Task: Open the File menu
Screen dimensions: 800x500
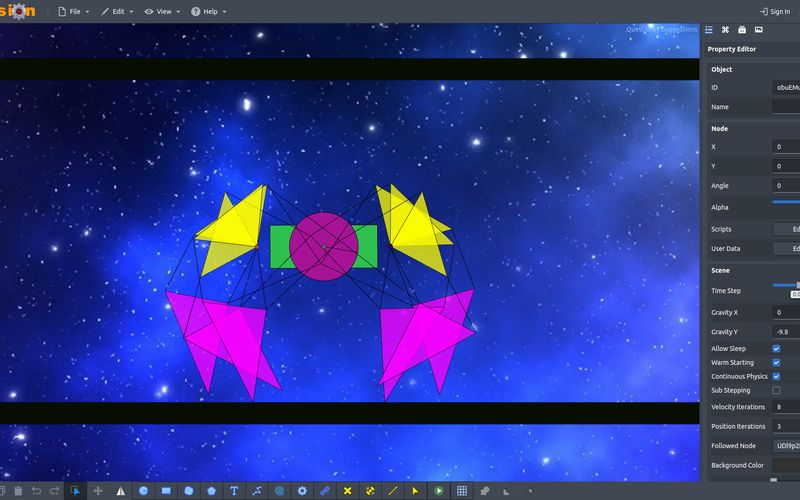Action: click(74, 11)
